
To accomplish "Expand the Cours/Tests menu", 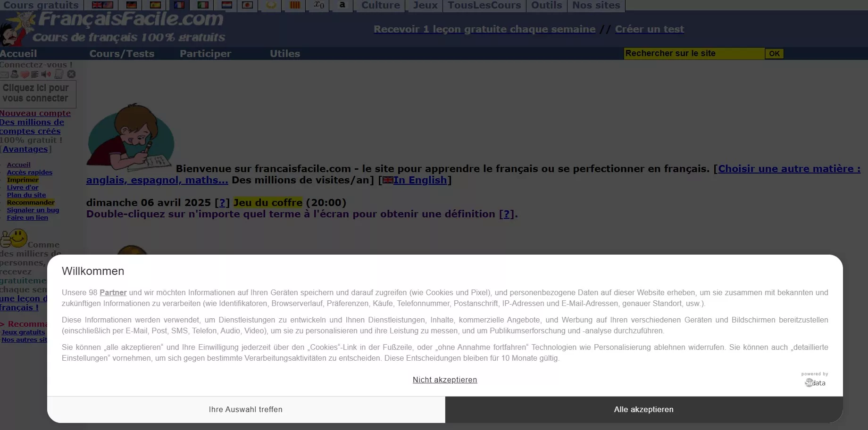I will tap(122, 53).
